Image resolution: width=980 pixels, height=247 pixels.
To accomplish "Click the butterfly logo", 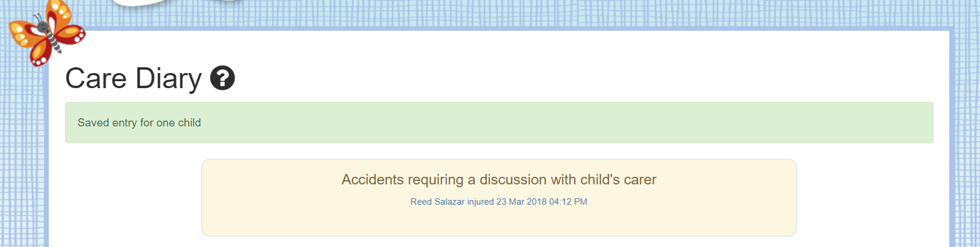I will click(46, 32).
